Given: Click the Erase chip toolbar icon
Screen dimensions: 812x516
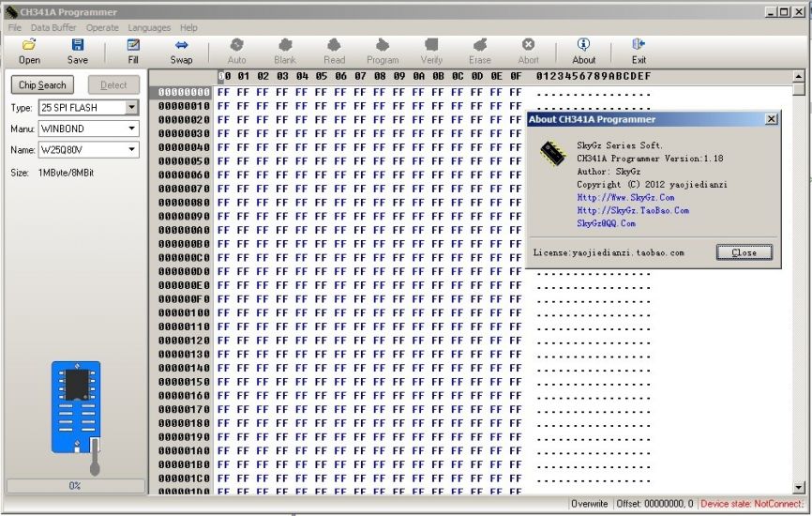Looking at the screenshot, I should (479, 45).
